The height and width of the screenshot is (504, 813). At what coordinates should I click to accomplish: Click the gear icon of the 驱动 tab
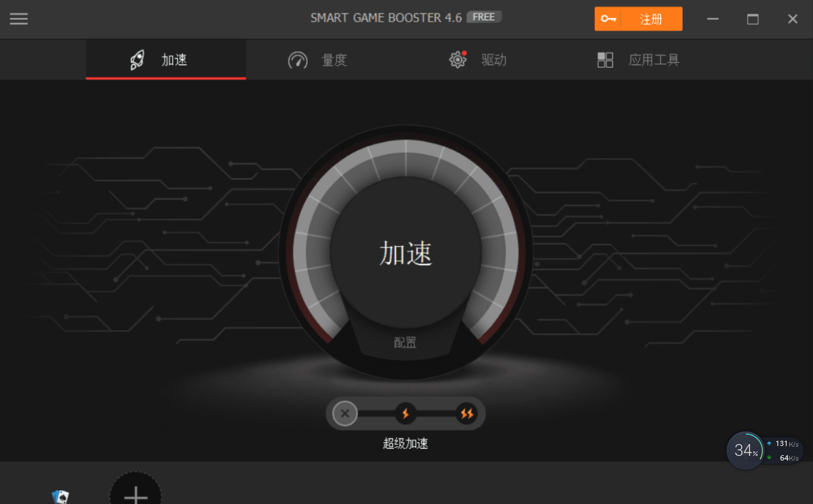(457, 60)
